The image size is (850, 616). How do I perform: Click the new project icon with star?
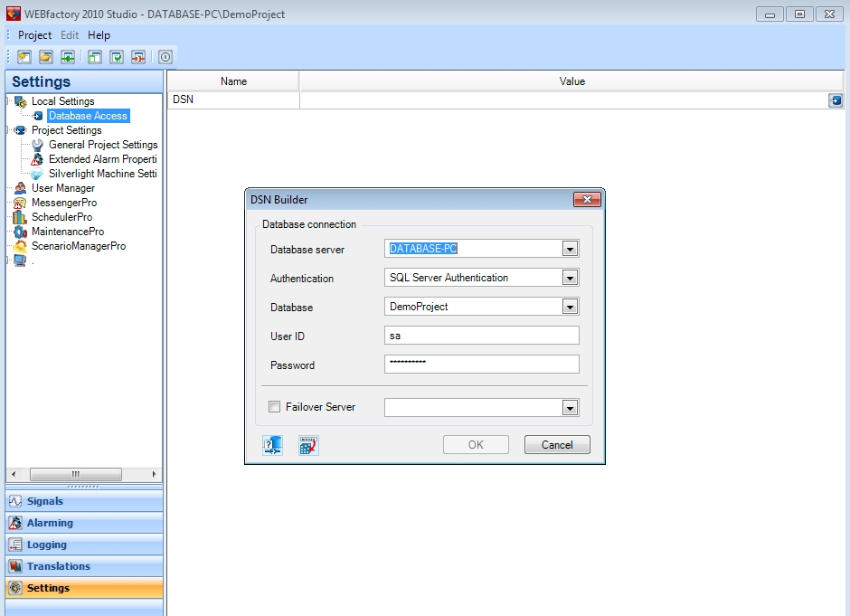[x=24, y=57]
